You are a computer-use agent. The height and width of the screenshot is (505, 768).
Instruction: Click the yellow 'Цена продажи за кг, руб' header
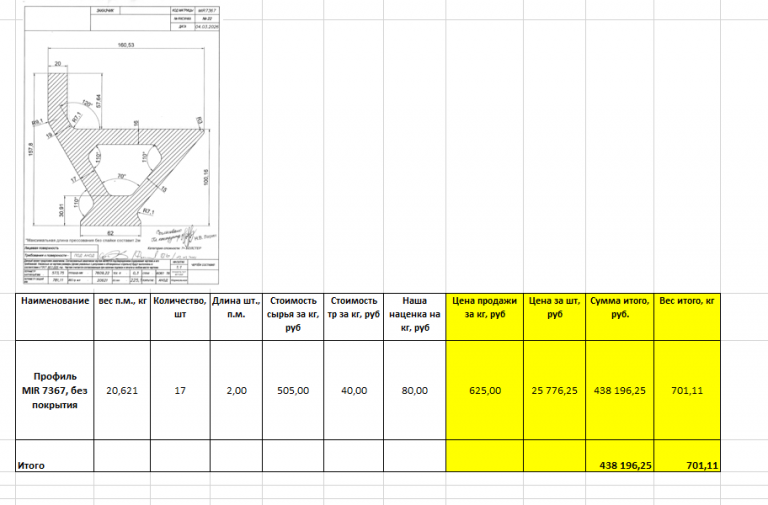[x=484, y=317]
